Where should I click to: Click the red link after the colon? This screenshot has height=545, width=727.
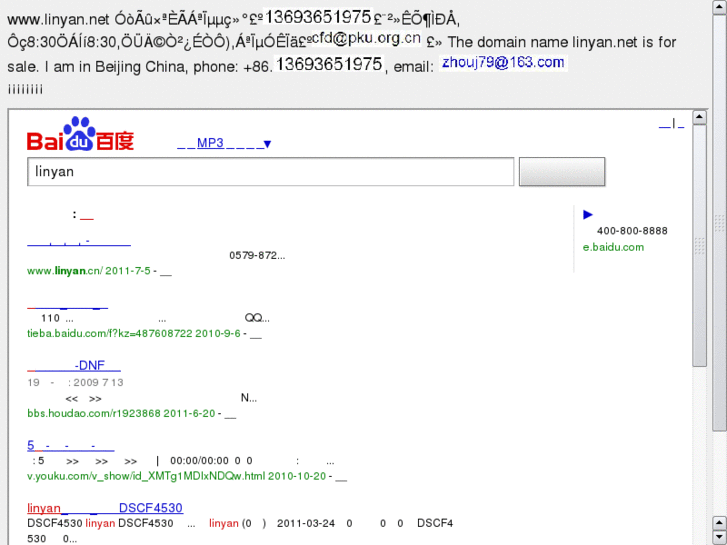pyautogui.click(x=87, y=216)
